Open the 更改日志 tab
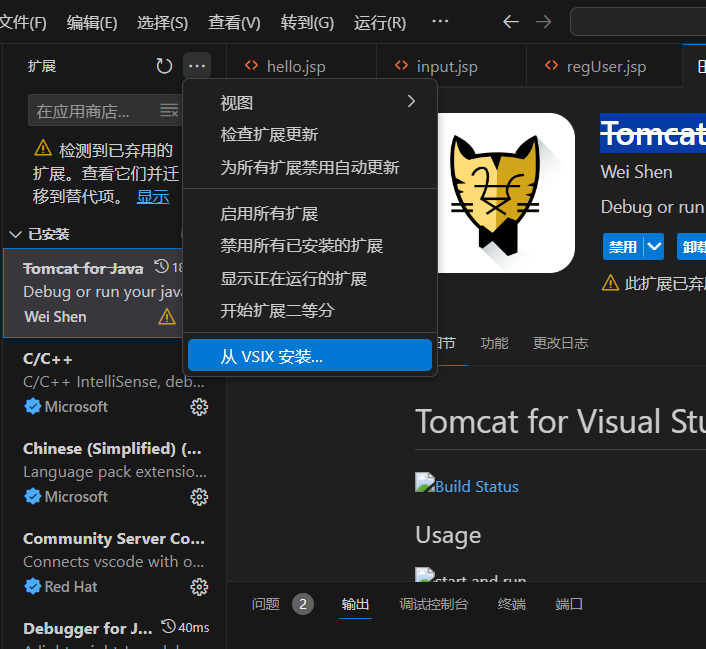 pyautogui.click(x=561, y=343)
